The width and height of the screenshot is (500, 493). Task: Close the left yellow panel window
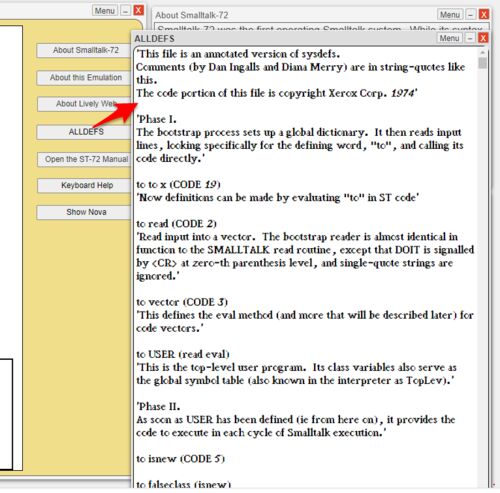pos(139,10)
